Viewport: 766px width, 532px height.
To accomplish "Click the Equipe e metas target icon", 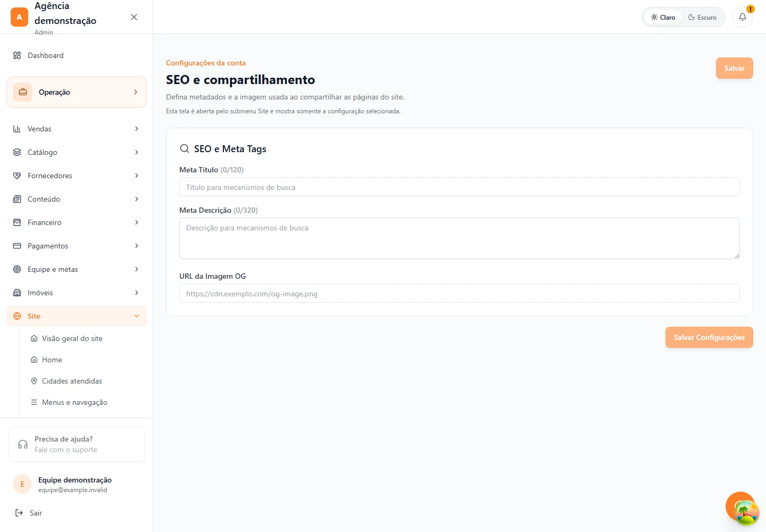I will (x=17, y=269).
